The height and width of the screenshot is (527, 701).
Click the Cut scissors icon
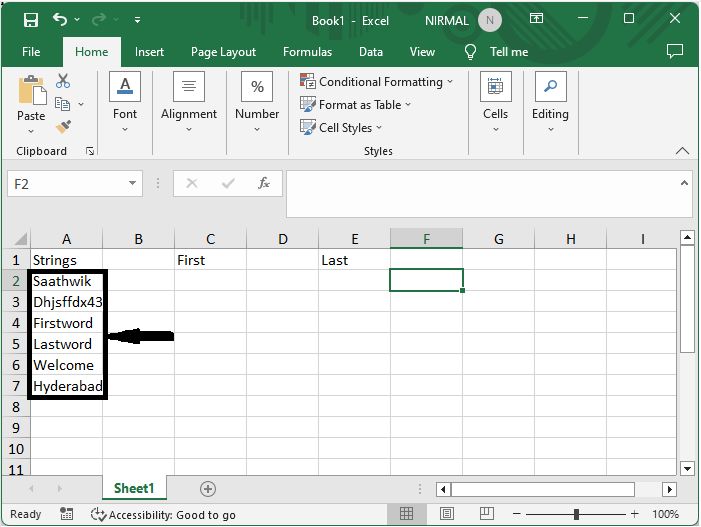[63, 81]
